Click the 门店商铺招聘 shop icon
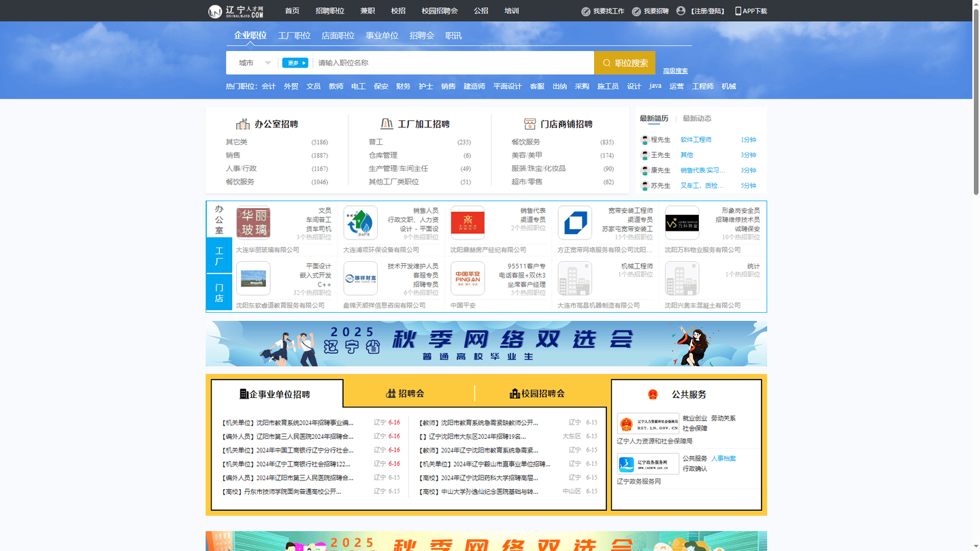 529,124
